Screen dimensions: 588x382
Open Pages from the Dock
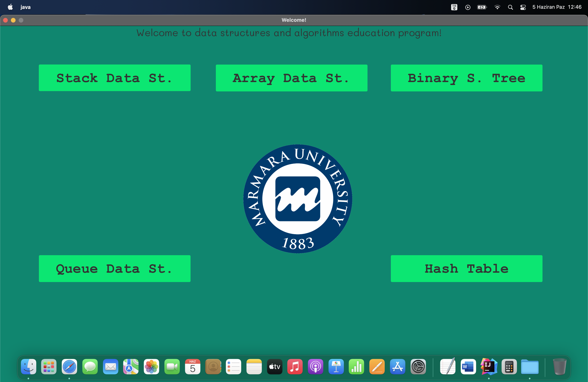377,366
